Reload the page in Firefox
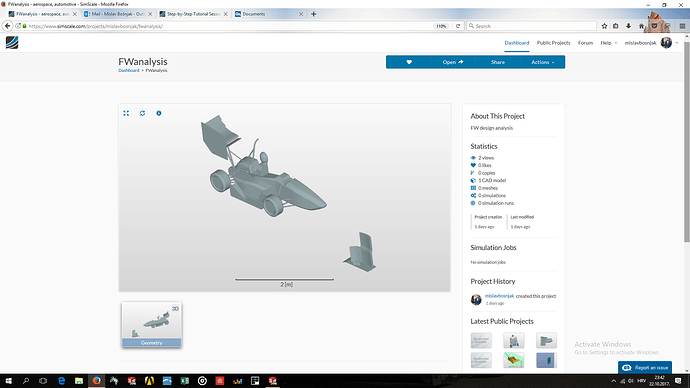The height and width of the screenshot is (388, 690). coord(458,26)
